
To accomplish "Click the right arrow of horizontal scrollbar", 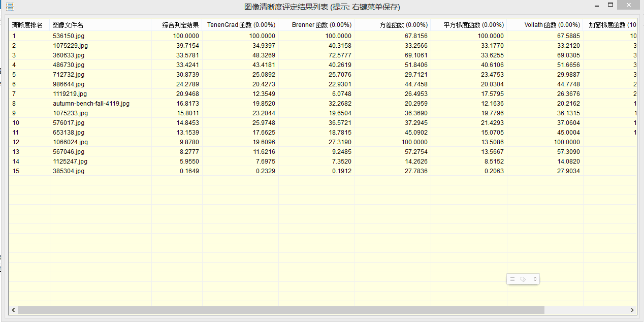I will pyautogui.click(x=632, y=310).
